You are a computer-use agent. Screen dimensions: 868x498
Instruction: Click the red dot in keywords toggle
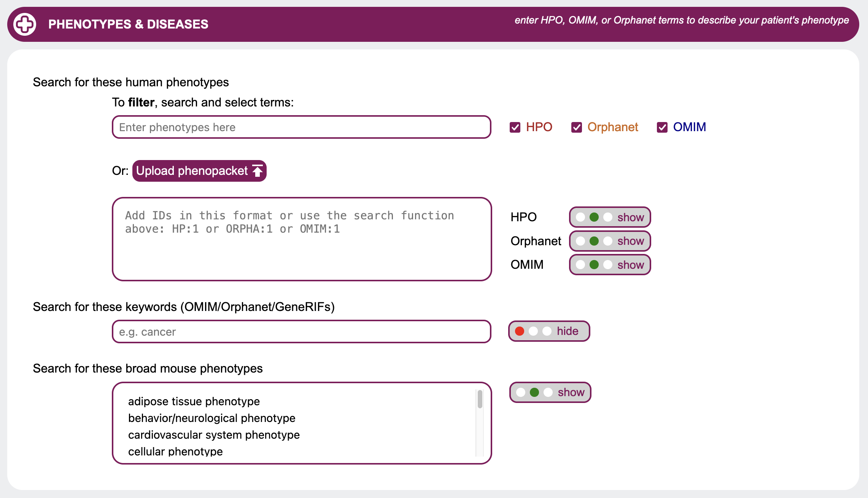coord(520,331)
